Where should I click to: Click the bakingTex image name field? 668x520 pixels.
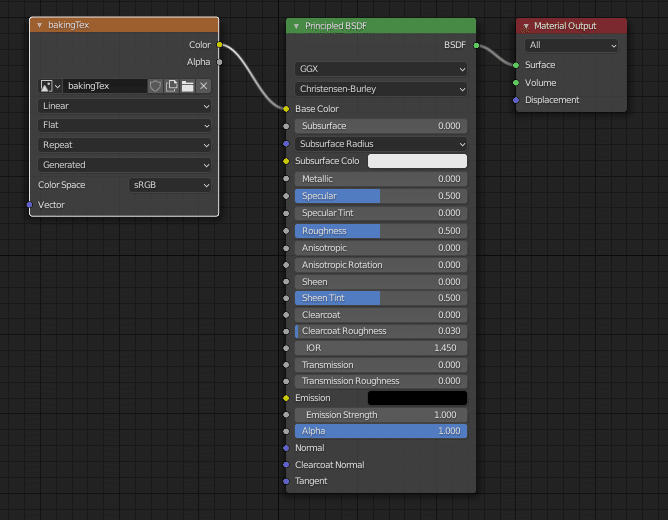click(x=105, y=86)
